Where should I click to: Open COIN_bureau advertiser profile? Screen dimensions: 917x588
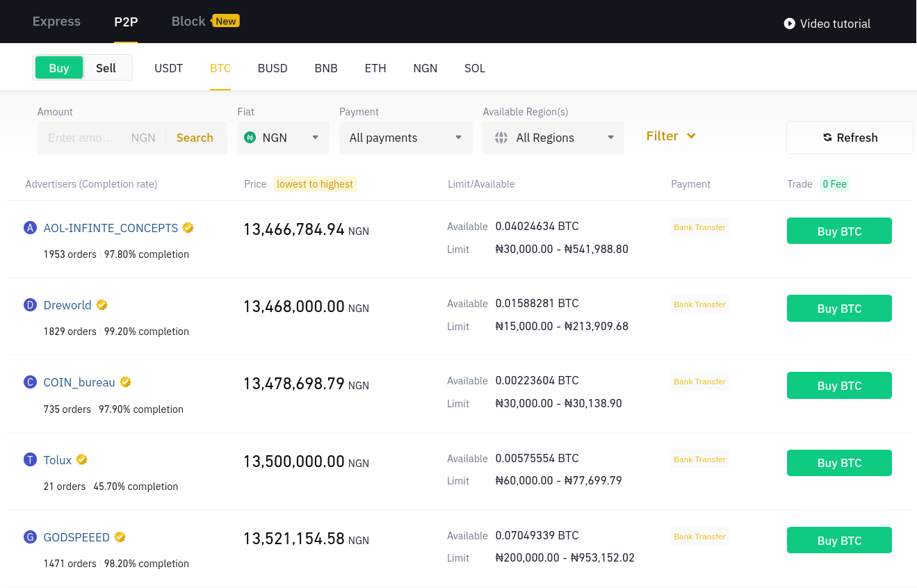click(x=79, y=382)
